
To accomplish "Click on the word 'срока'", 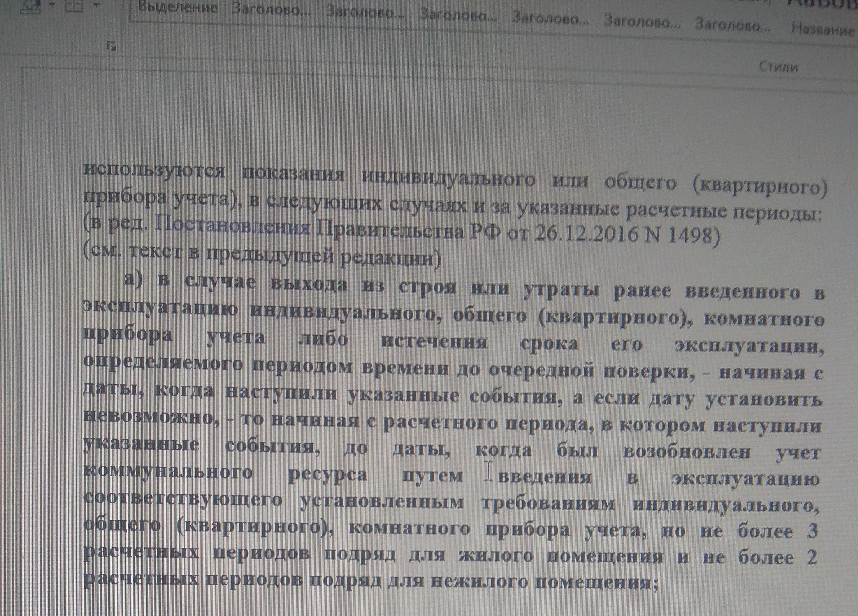I will pyautogui.click(x=549, y=344).
